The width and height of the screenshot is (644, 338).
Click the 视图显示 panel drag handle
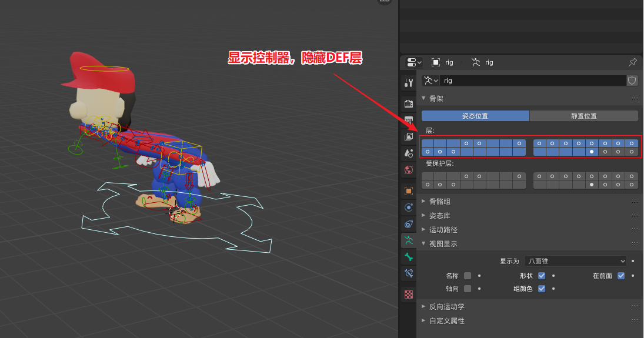pyautogui.click(x=635, y=243)
